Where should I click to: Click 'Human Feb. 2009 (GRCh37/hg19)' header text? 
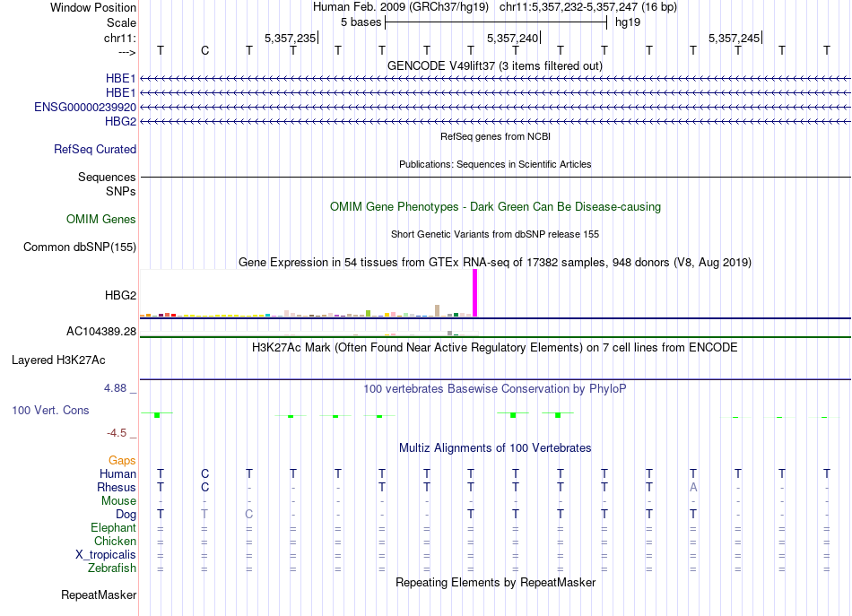tap(401, 7)
